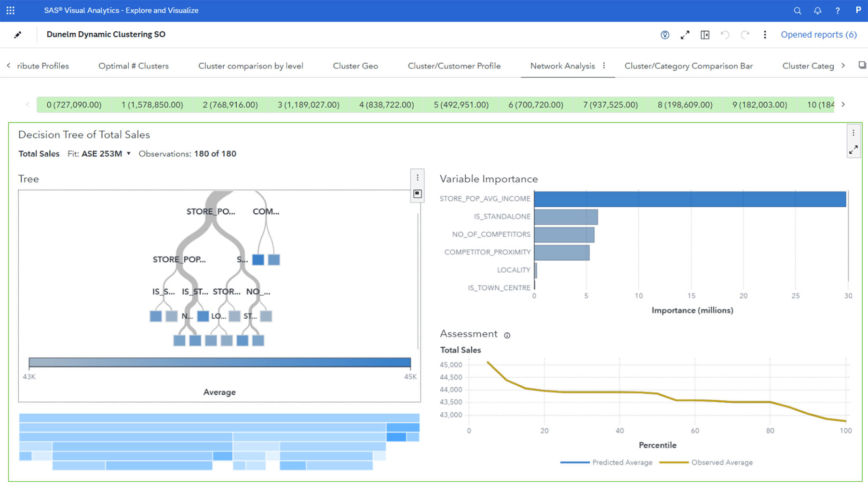Toggle the tree overview thumbnail icon

click(x=417, y=193)
